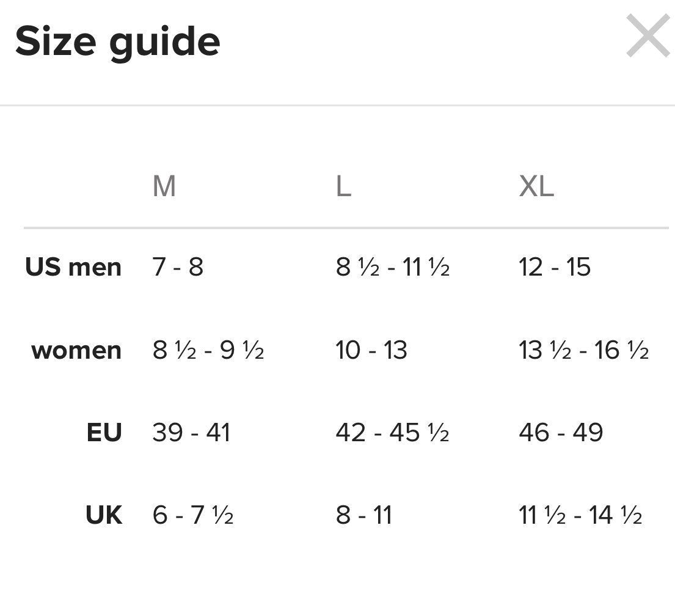
Task: Click the Size guide heading
Action: (117, 42)
